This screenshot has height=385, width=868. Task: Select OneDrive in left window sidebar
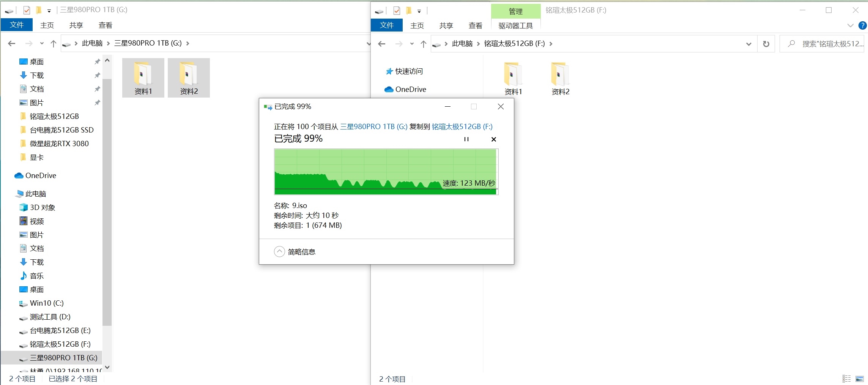(x=41, y=175)
